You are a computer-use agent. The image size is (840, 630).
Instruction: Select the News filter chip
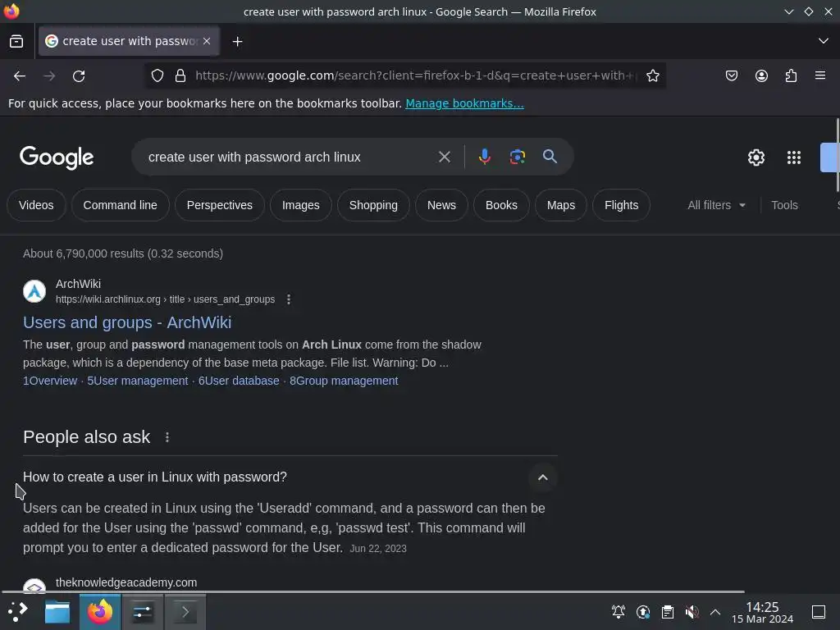(x=441, y=205)
